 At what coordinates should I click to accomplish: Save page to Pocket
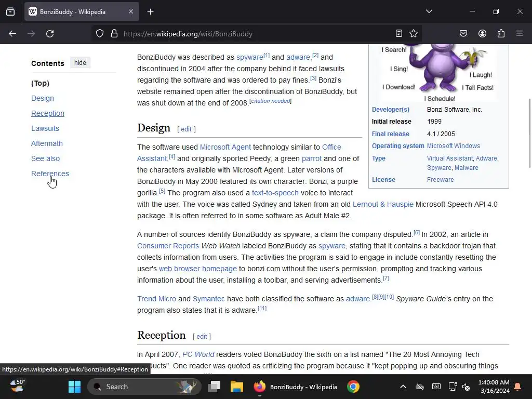point(463,33)
